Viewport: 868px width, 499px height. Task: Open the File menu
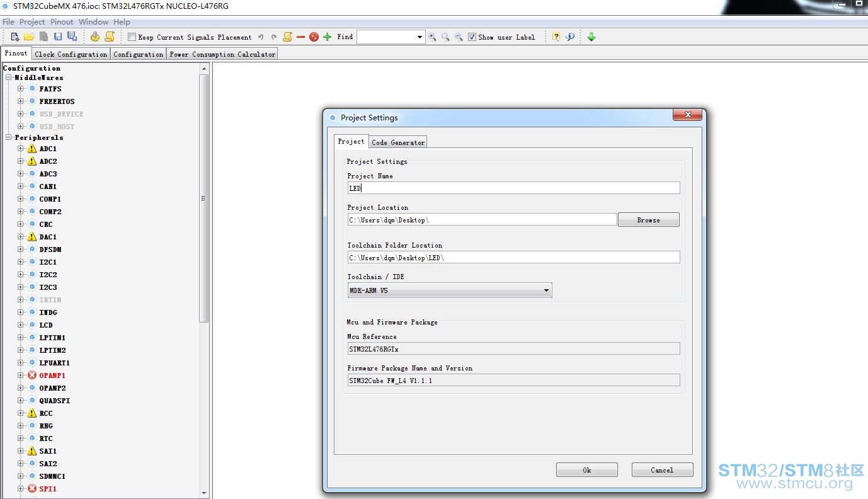click(8, 22)
